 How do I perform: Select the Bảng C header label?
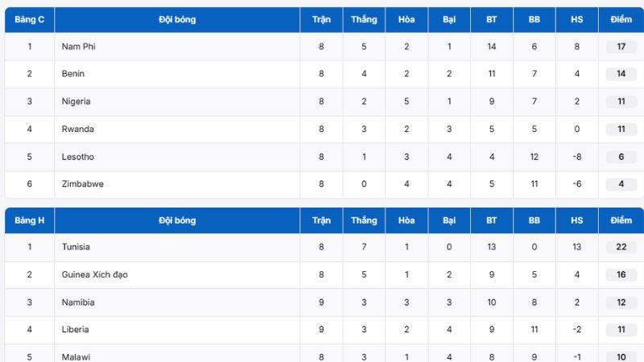pos(30,19)
